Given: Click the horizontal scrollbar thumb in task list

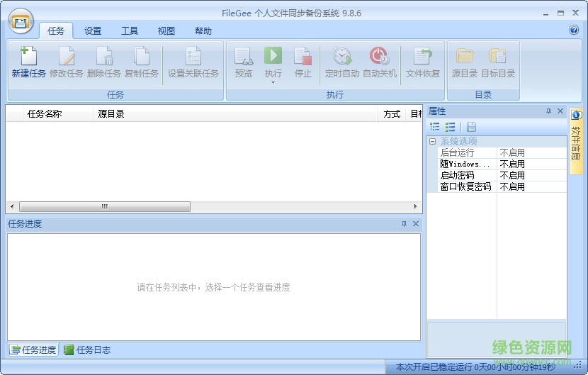Looking at the screenshot, I should pyautogui.click(x=105, y=206).
